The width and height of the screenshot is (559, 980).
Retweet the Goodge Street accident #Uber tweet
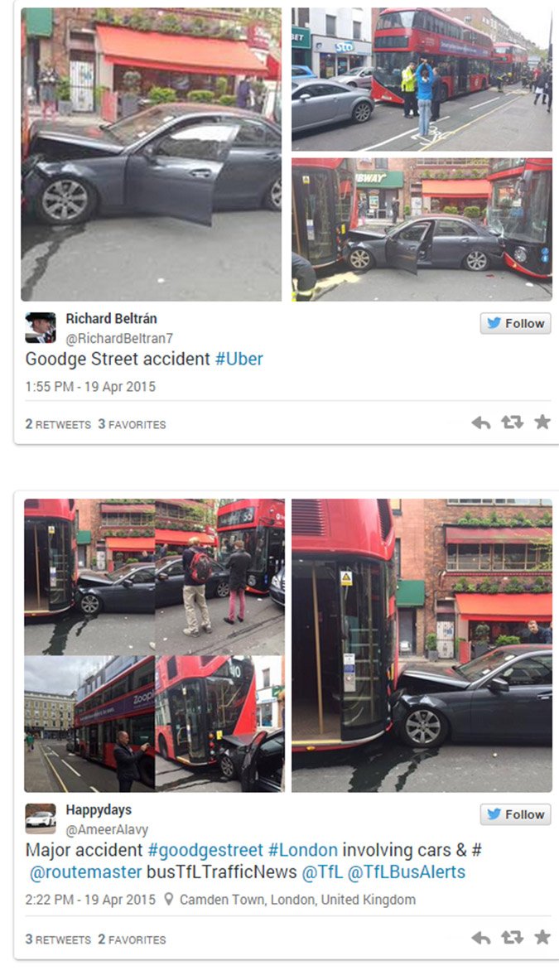point(512,423)
